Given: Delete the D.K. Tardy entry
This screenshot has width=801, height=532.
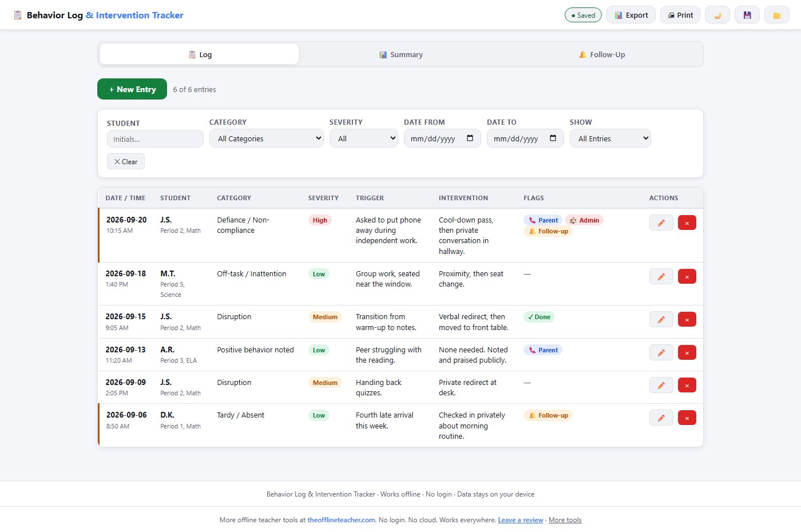Looking at the screenshot, I should tap(687, 418).
